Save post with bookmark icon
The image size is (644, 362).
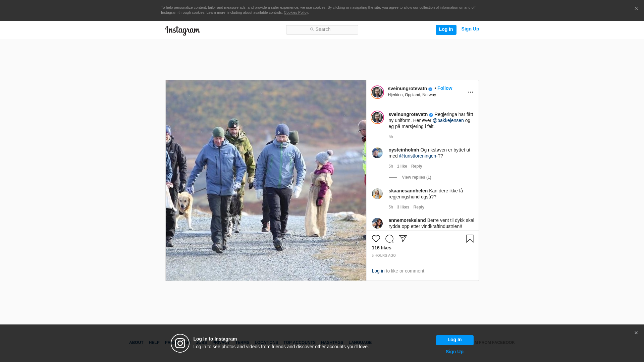pyautogui.click(x=470, y=239)
